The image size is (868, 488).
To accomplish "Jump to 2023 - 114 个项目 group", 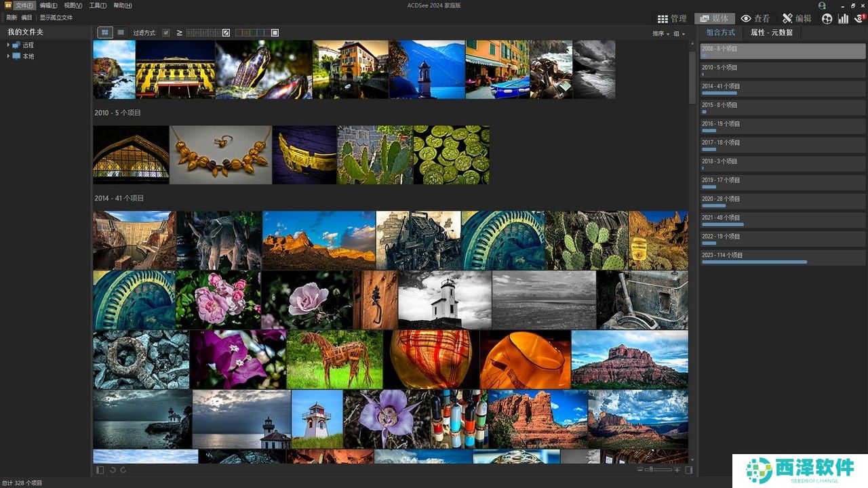I will point(782,258).
